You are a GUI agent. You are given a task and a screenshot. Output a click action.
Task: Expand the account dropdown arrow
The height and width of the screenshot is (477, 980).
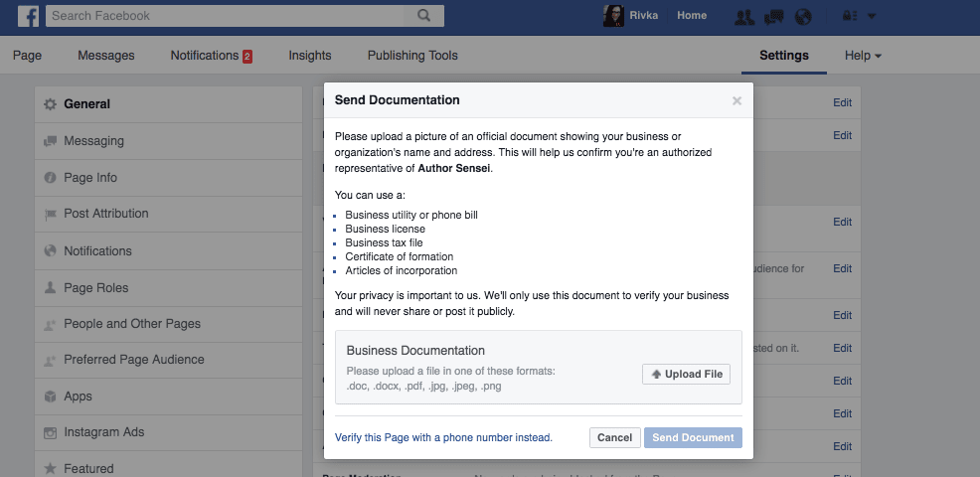point(872,16)
